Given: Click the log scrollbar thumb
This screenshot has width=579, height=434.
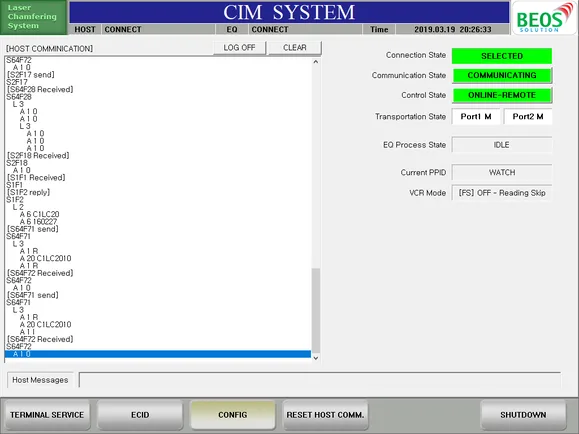Looking at the screenshot, I should [316, 311].
